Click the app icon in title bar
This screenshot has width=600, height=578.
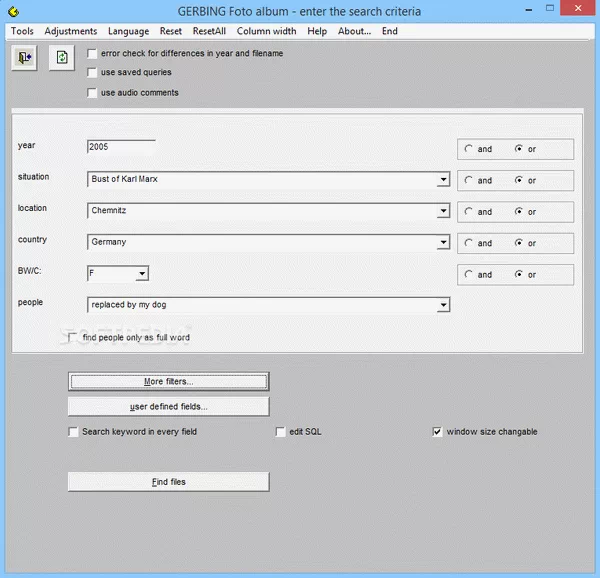(10, 11)
